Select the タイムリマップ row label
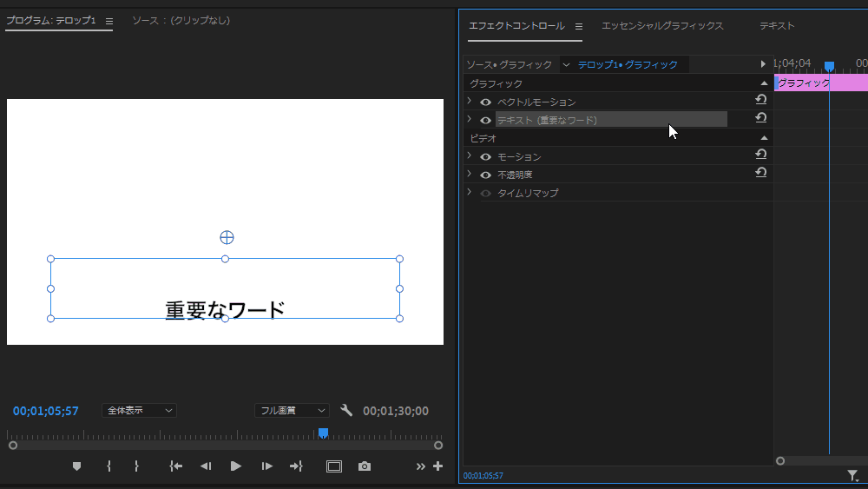868x489 pixels. tap(528, 194)
